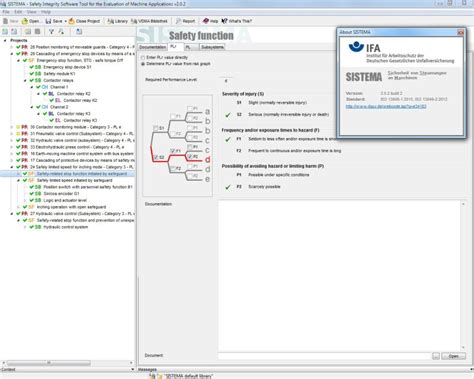The width and height of the screenshot is (474, 379).
Task: Click the SF icon of Emergency stop function
Action: [31, 60]
